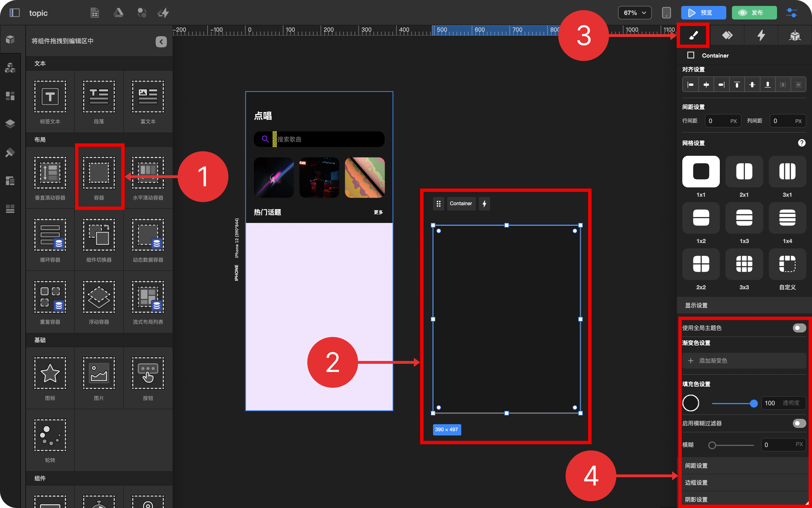Click the triangle logo icon in top toolbar

(118, 13)
